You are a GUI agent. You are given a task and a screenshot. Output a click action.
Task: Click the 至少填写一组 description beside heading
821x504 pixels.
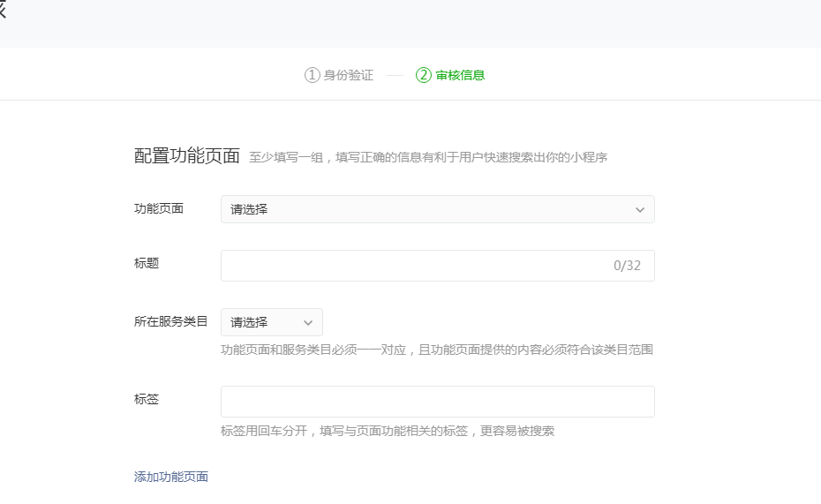coord(428,158)
